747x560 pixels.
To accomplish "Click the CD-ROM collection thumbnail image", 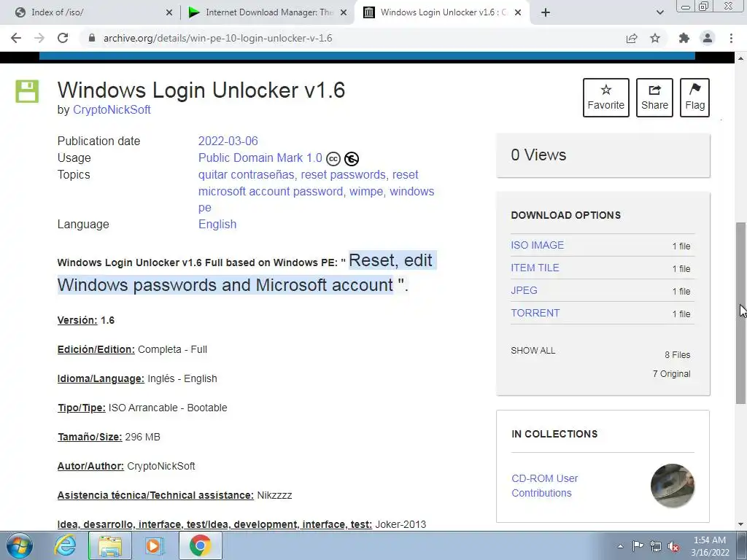I will (x=672, y=486).
